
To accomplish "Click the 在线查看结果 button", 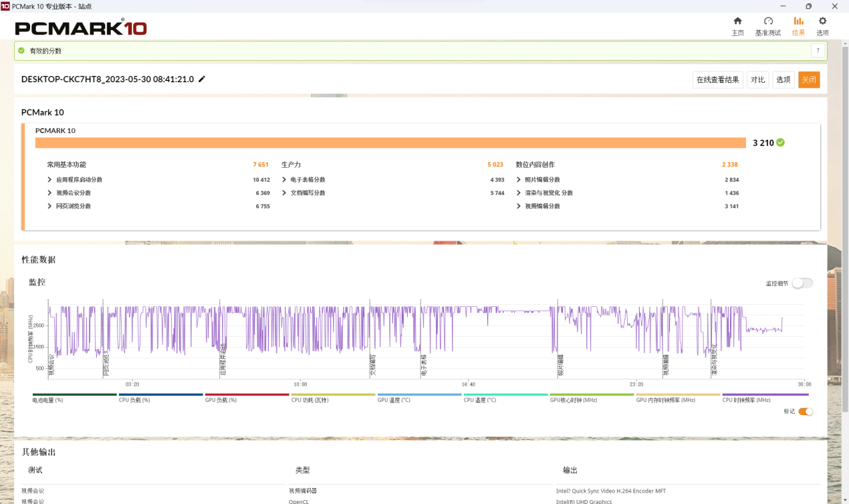I will (718, 80).
